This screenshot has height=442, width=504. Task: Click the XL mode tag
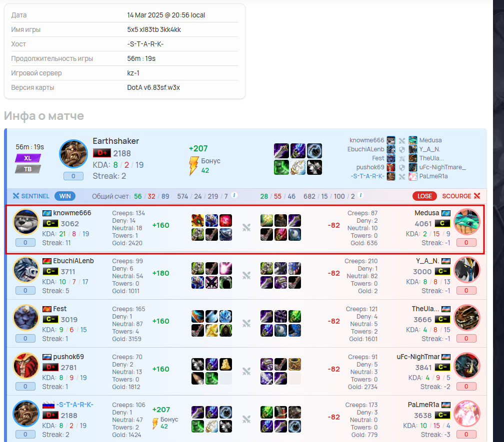point(28,158)
